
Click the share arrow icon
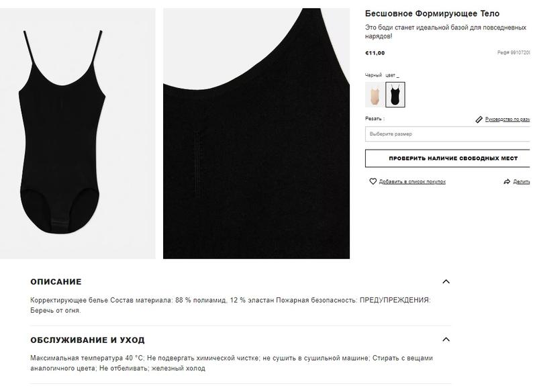(x=507, y=182)
